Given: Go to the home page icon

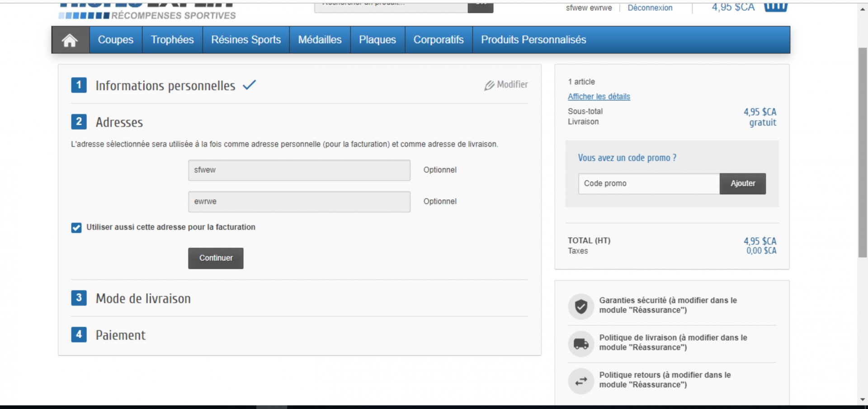Looking at the screenshot, I should point(70,40).
